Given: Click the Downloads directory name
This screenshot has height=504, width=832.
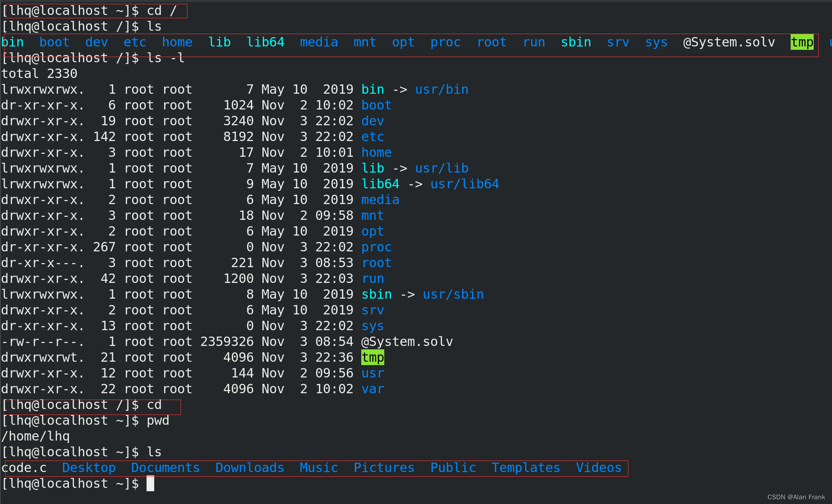Looking at the screenshot, I should click(x=250, y=468).
